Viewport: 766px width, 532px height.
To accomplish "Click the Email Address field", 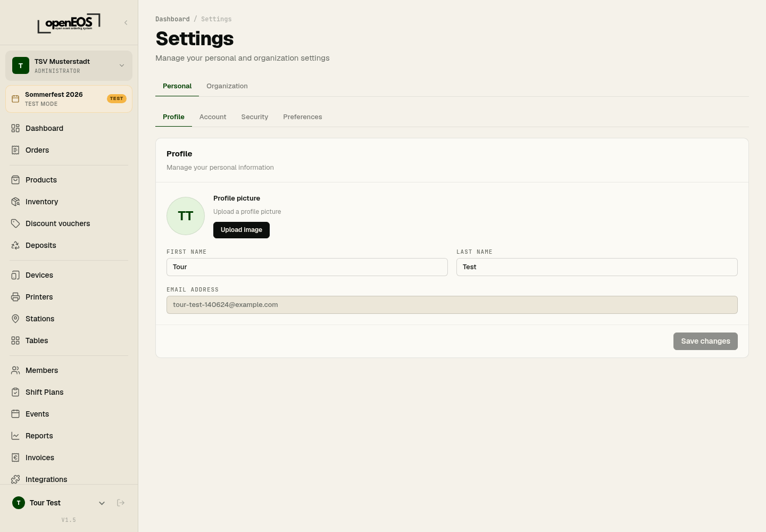I will pyautogui.click(x=452, y=305).
